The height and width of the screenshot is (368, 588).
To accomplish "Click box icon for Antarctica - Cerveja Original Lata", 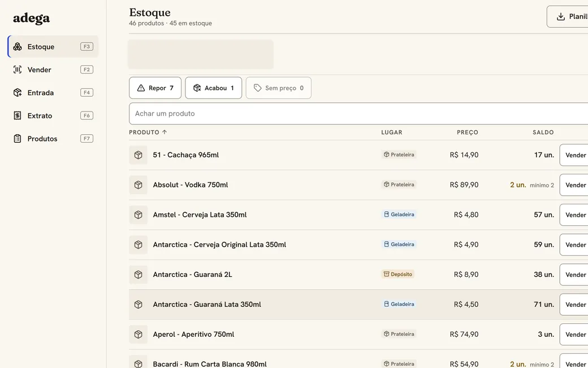I will 139,245.
